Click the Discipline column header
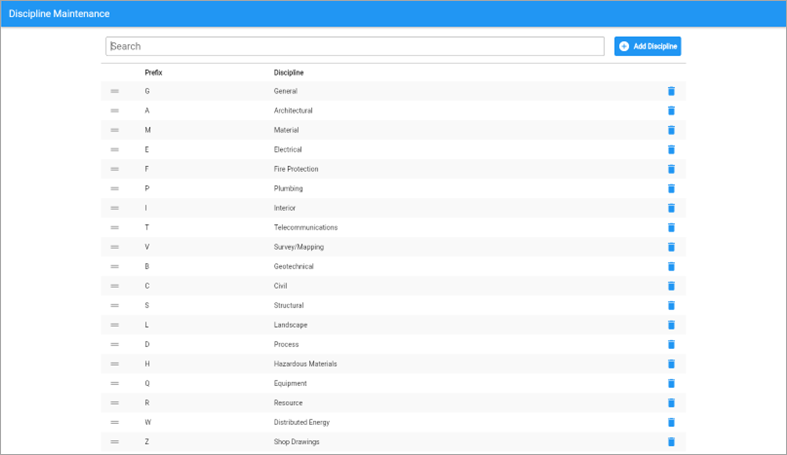Screen dimensions: 787x455 tap(289, 73)
